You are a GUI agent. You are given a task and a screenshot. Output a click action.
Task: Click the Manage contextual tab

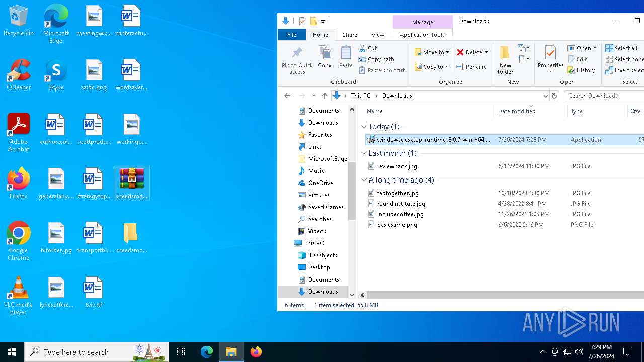click(x=422, y=22)
